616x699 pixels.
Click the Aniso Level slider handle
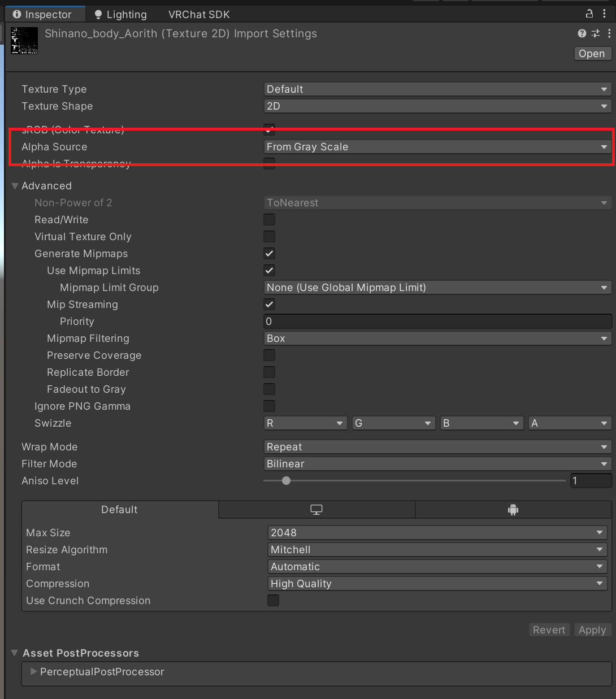point(287,481)
